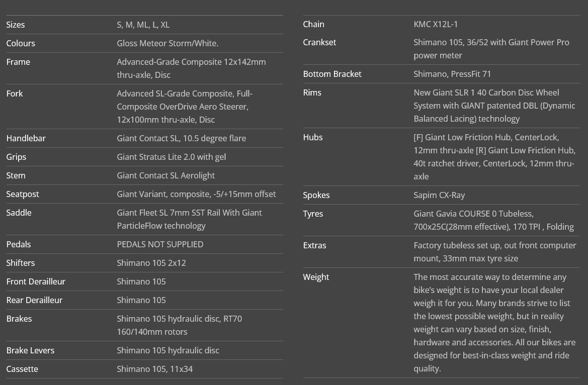Select the 'The most accurate way' weight paragraph
The width and height of the screenshot is (588, 385).
point(494,323)
